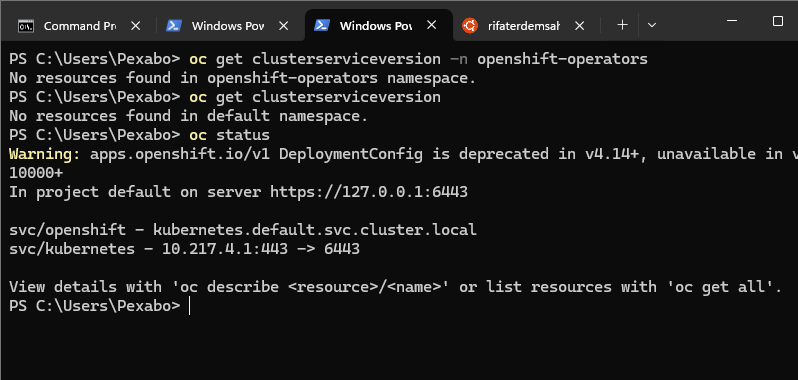The image size is (798, 380).
Task: Click the 'View details with' hint line
Action: coord(395,287)
